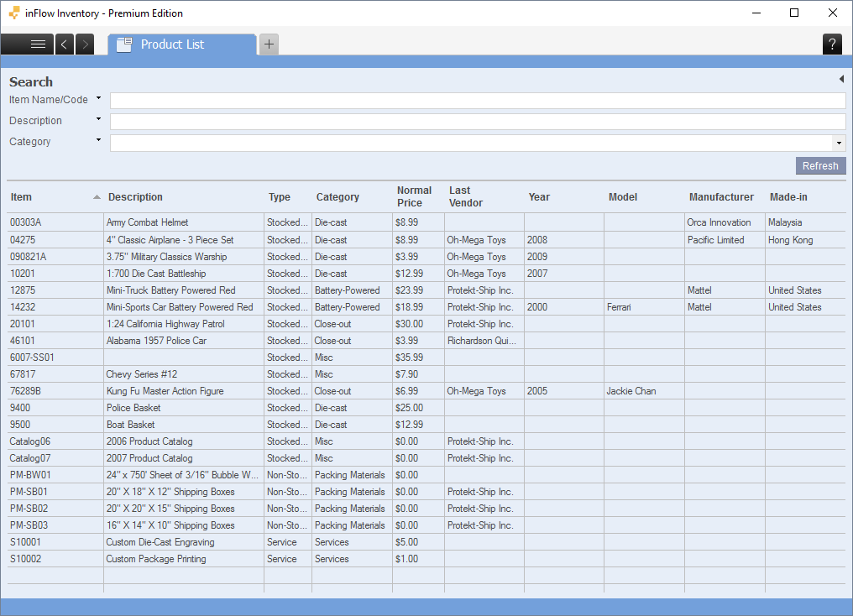Sort by the Description column header
The image size is (853, 616).
point(135,197)
